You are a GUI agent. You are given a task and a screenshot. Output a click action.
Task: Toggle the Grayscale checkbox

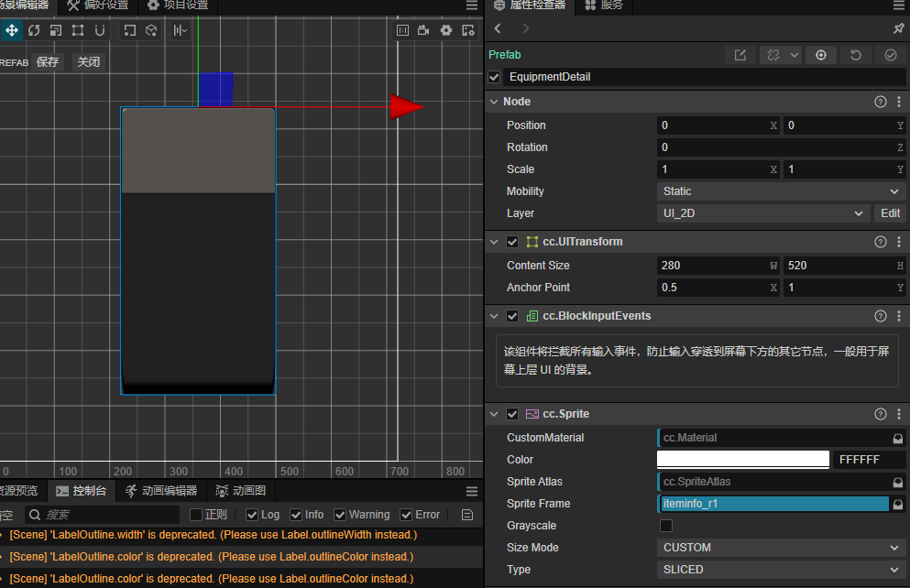[x=666, y=526]
